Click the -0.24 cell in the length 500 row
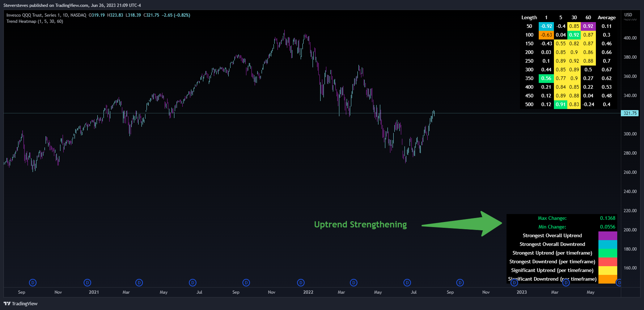 point(588,104)
